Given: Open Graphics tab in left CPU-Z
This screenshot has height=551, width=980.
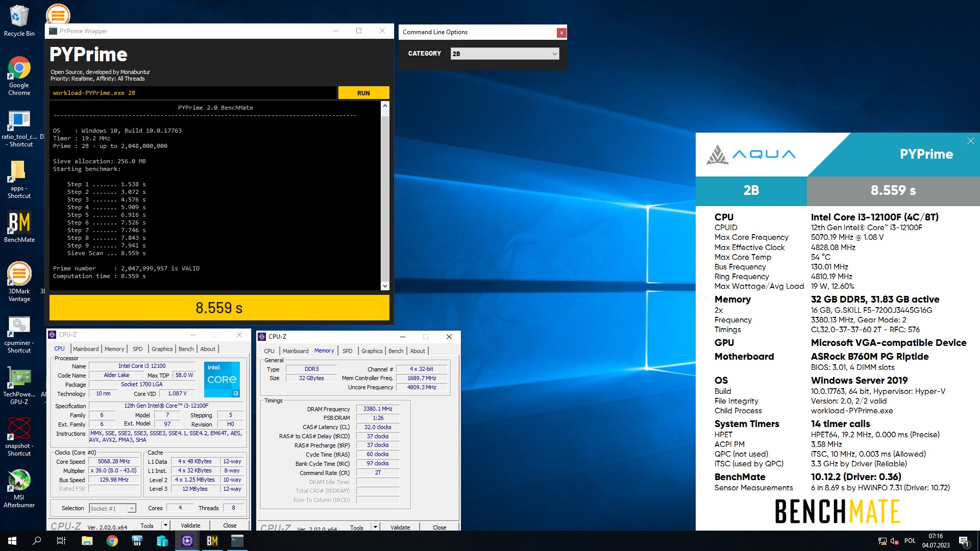Looking at the screenshot, I should click(162, 349).
